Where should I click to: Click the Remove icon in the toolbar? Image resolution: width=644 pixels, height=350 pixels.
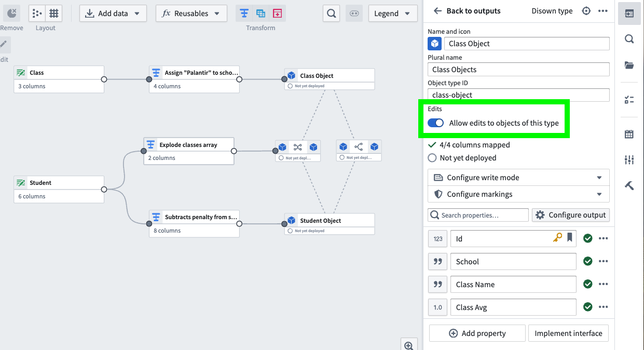click(11, 13)
